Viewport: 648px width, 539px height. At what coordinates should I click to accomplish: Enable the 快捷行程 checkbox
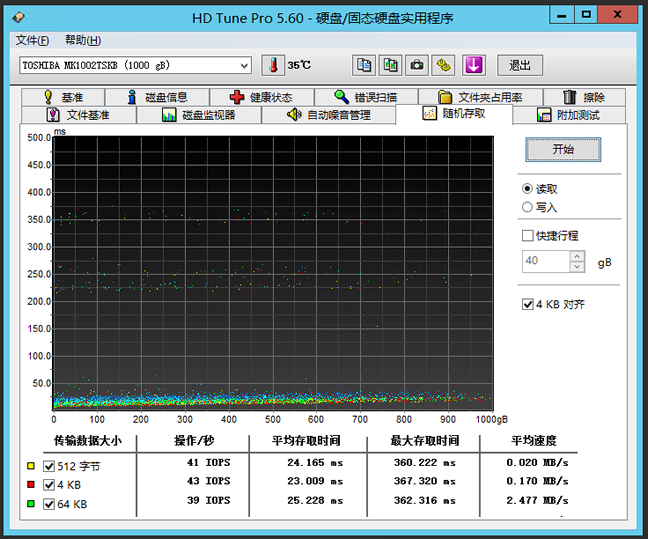[528, 236]
